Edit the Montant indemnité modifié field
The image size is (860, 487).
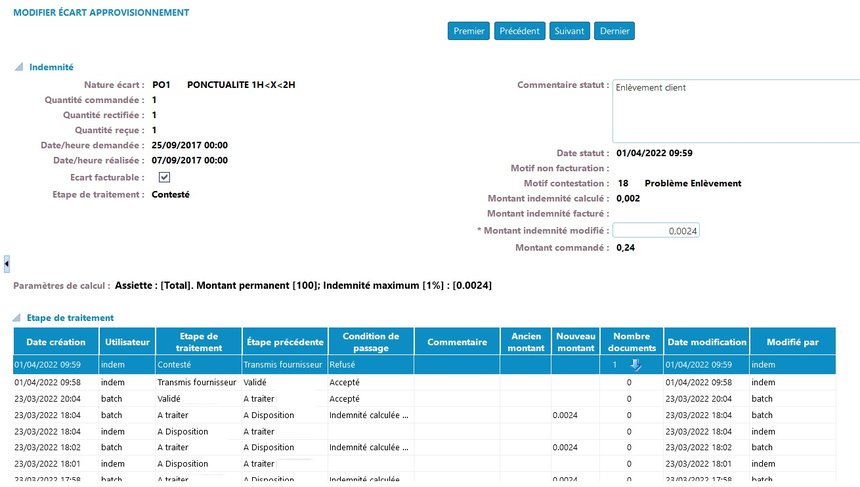coord(656,231)
